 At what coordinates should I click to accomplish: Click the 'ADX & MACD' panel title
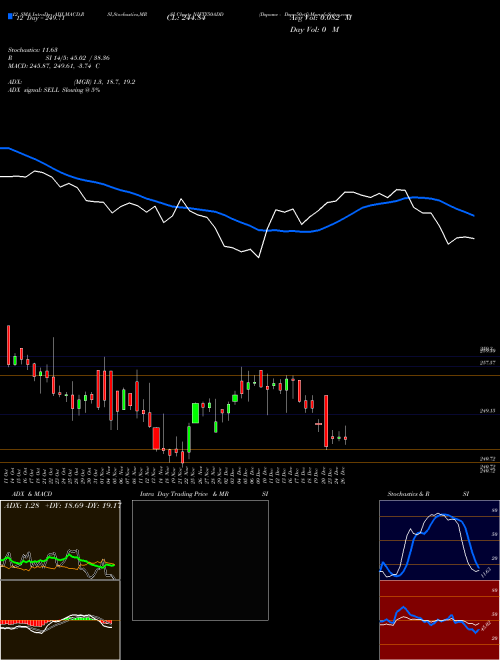point(32,494)
